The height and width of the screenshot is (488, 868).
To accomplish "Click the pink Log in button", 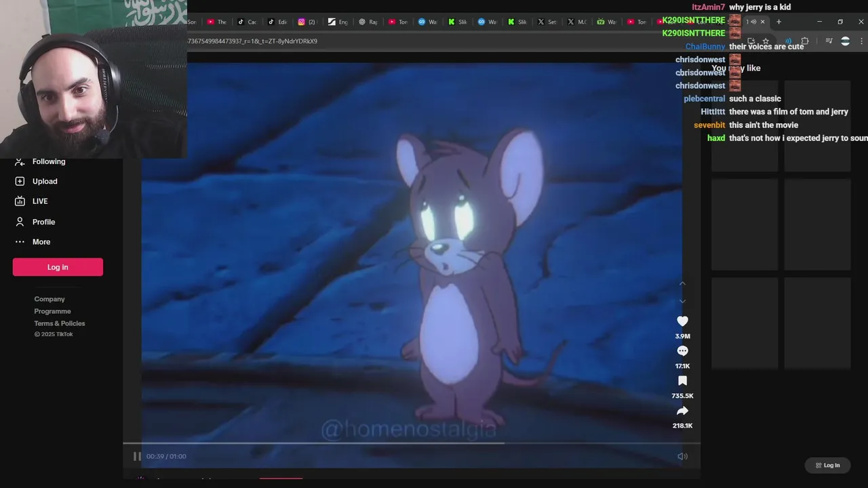I will pyautogui.click(x=58, y=267).
